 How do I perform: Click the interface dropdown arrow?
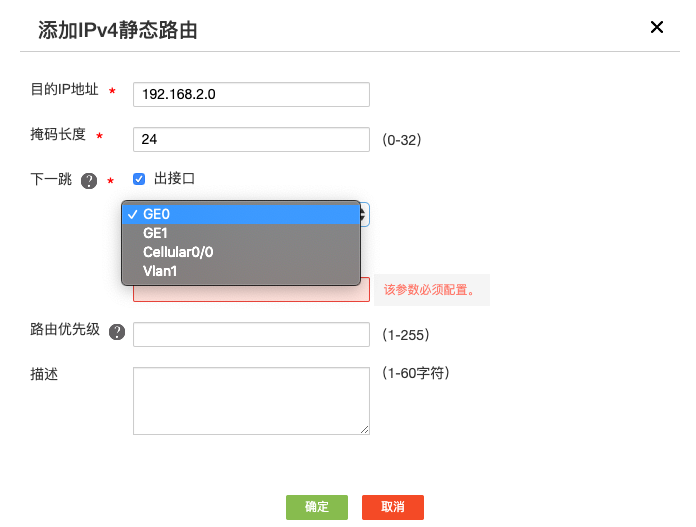click(x=364, y=214)
